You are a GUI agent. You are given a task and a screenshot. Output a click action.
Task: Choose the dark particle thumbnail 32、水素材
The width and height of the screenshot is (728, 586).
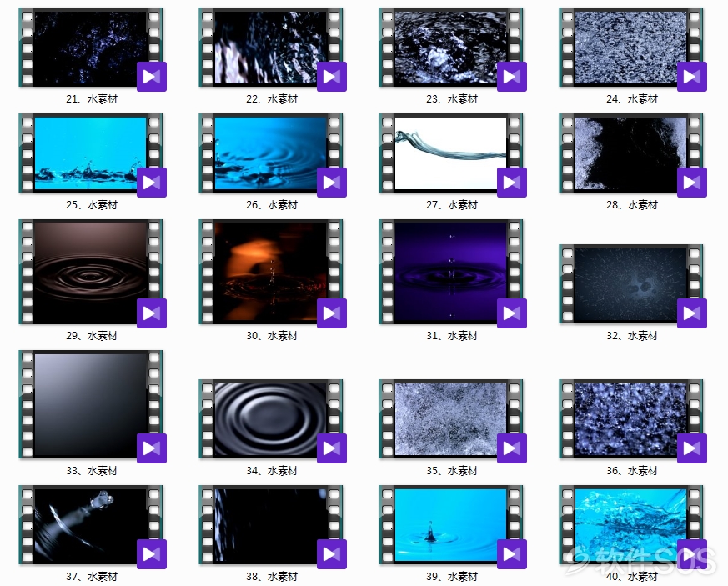[631, 284]
